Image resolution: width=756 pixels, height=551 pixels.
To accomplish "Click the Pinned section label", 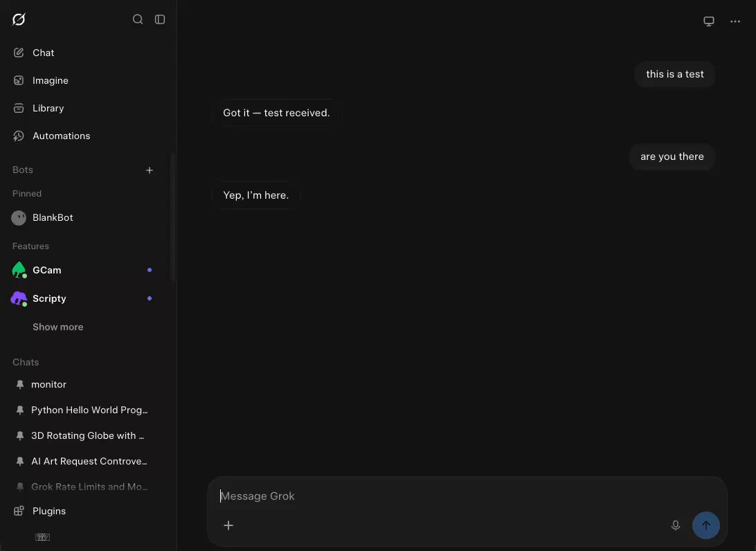I will pos(27,193).
